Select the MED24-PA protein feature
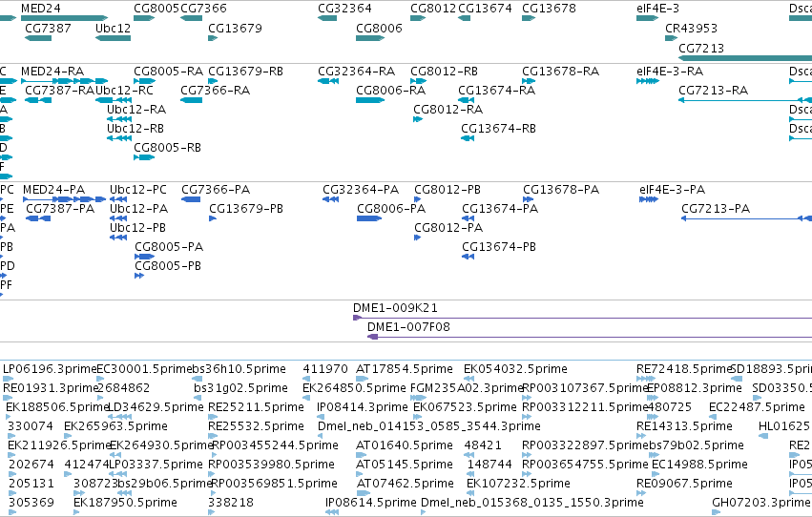This screenshot has width=812, height=517. tap(64, 199)
